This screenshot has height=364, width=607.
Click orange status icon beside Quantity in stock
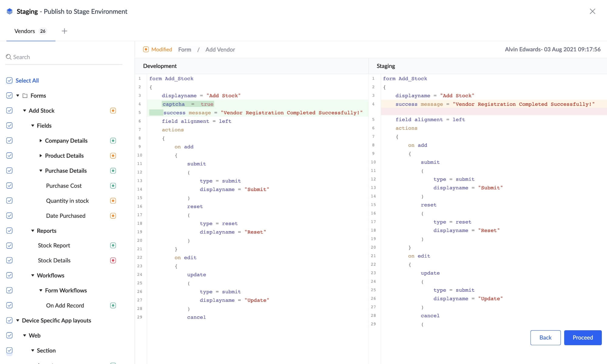113,201
